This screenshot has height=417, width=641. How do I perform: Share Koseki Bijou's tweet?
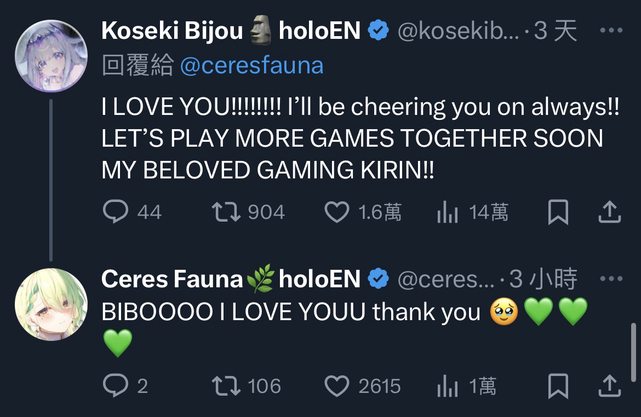coord(609,212)
